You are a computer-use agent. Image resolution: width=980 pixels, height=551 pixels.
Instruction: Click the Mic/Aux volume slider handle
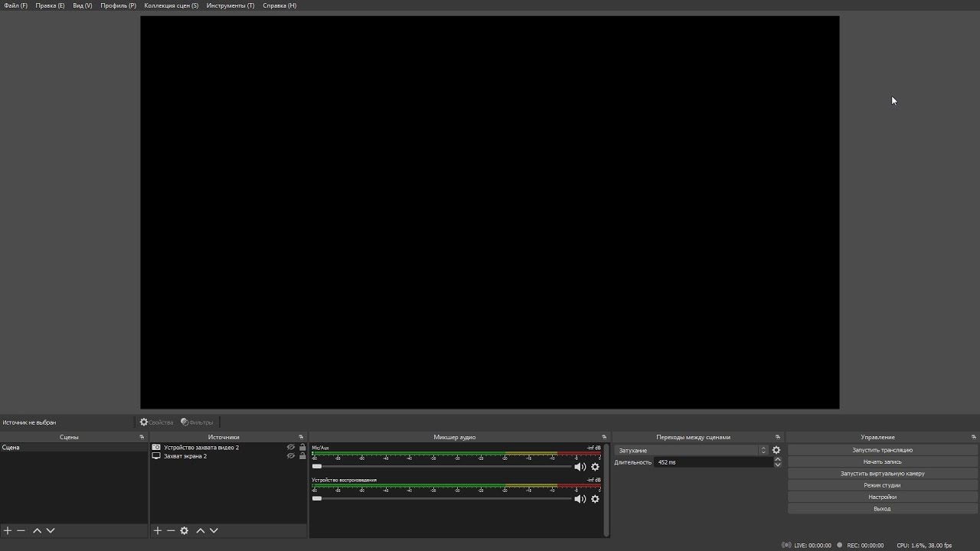(317, 467)
